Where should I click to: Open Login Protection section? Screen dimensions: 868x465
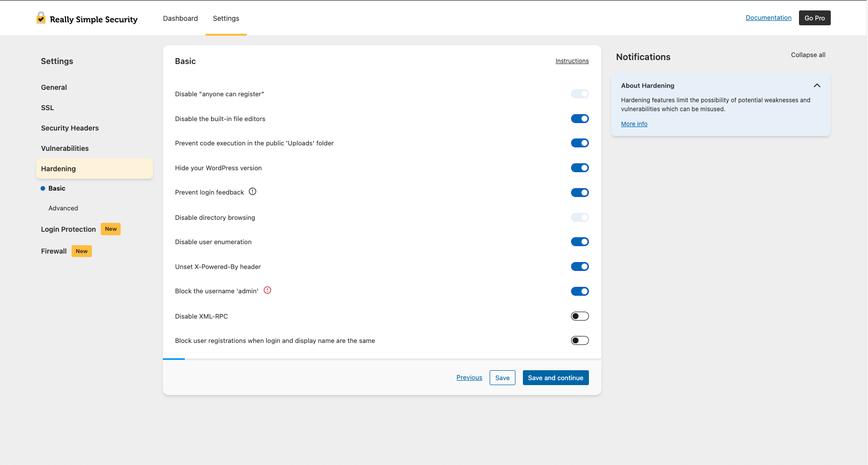point(69,229)
